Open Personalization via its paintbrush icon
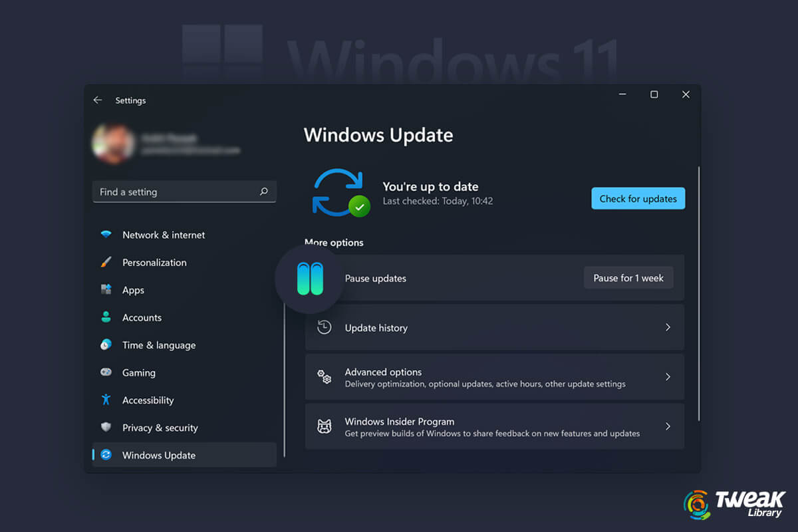Viewport: 798px width, 532px height. click(x=106, y=262)
